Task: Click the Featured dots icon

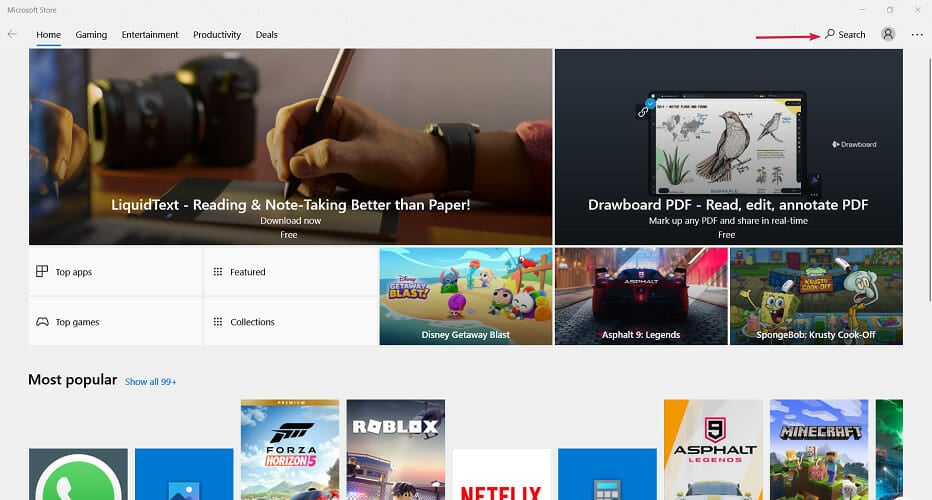Action: click(x=218, y=272)
